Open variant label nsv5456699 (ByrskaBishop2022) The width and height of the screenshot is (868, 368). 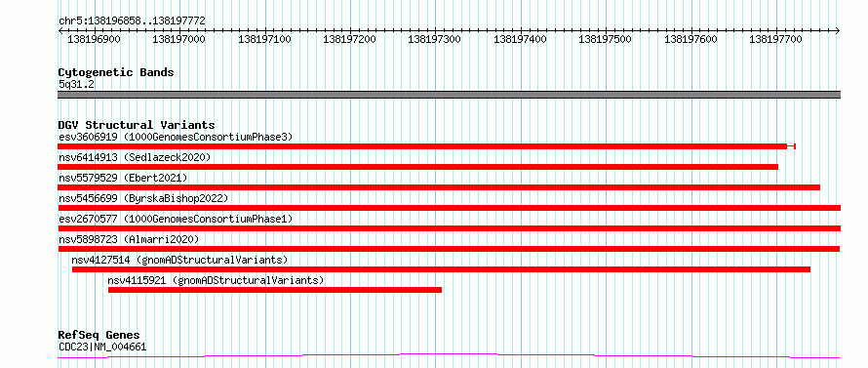pos(142,198)
